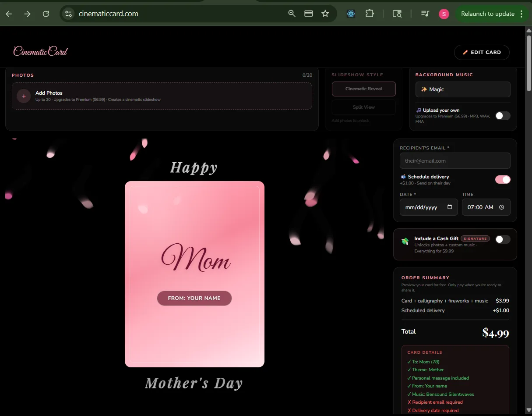Click the recipient's email input field

[x=454, y=160]
